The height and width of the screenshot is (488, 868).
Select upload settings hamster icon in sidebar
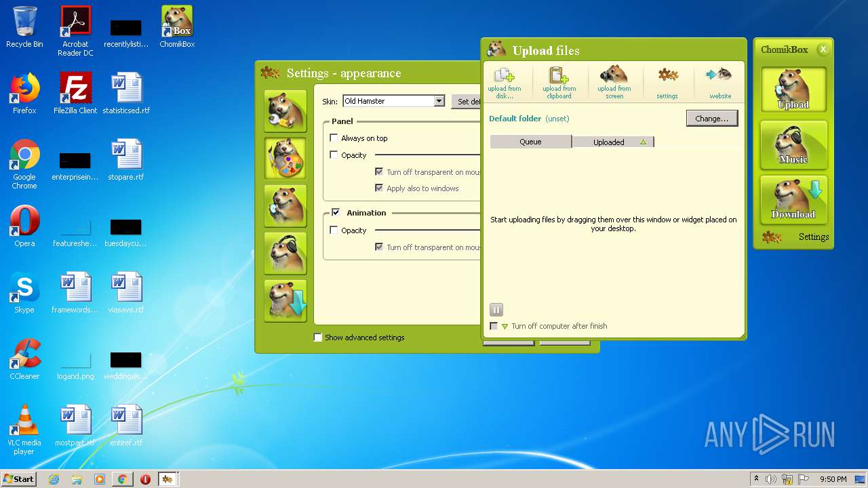(285, 205)
